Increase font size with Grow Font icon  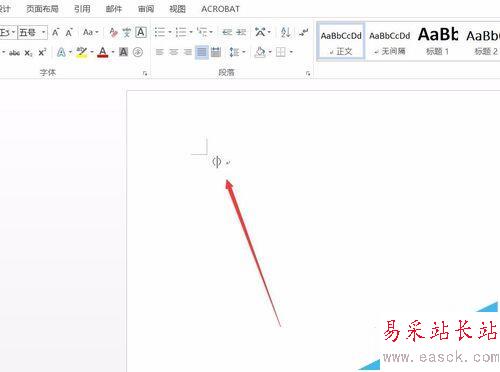(55, 32)
